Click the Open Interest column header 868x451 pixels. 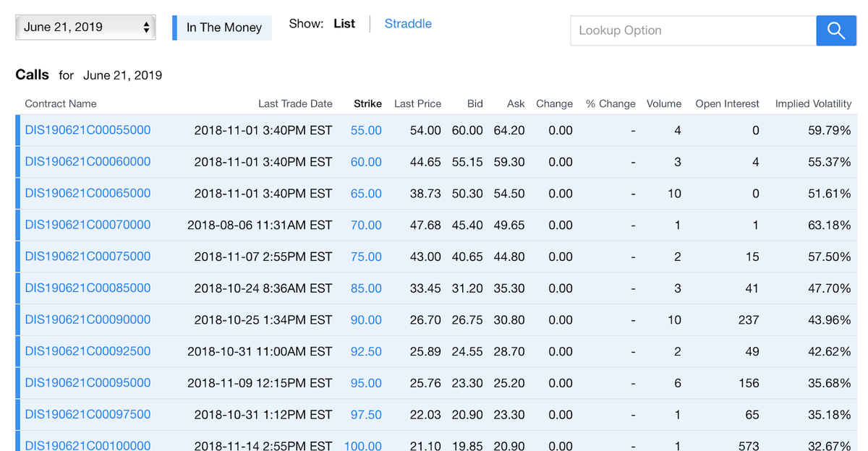pyautogui.click(x=727, y=103)
